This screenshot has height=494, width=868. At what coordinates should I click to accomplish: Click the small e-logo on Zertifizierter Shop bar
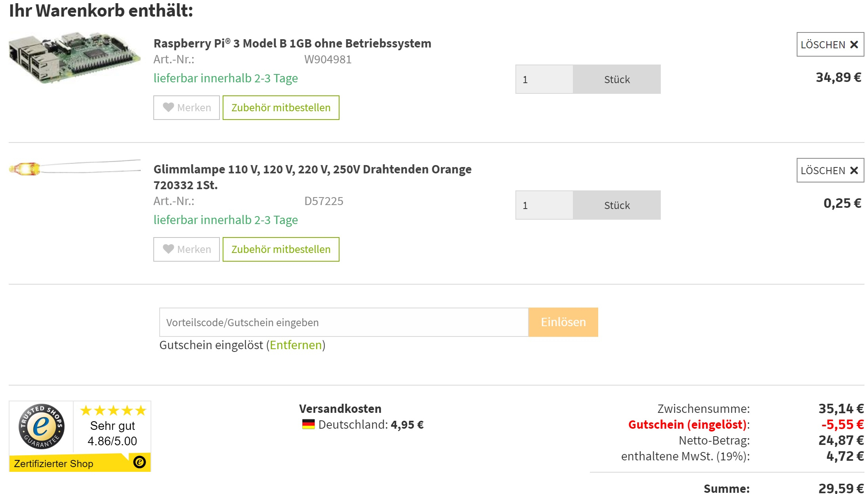coord(139,462)
